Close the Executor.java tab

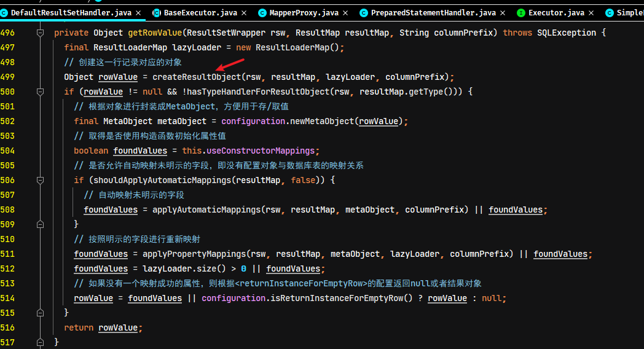591,13
